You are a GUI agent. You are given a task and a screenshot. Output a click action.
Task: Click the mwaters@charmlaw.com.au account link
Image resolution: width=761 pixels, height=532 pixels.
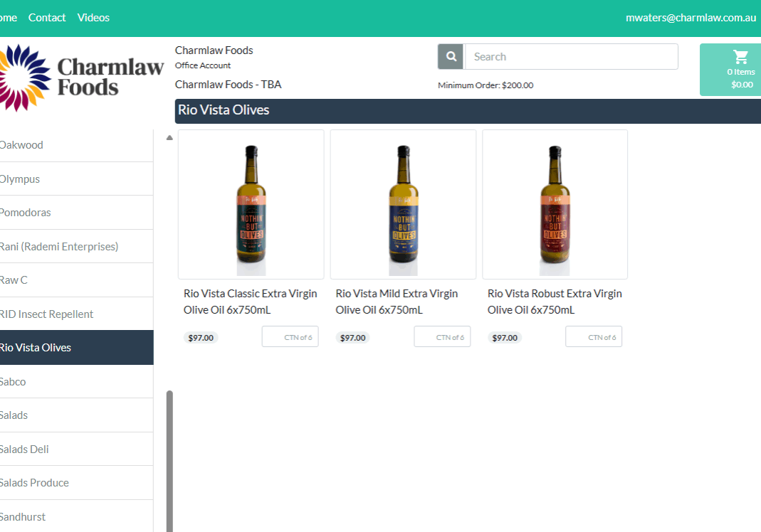pos(691,18)
